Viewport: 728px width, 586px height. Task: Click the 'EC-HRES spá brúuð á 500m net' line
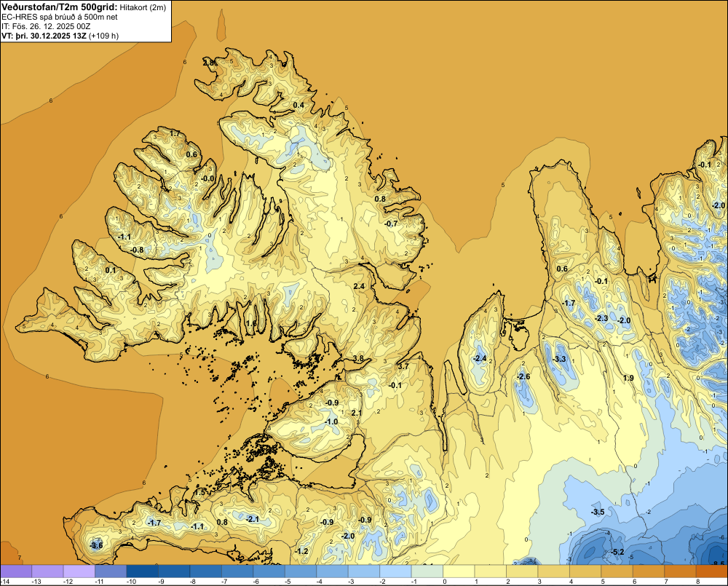point(60,17)
